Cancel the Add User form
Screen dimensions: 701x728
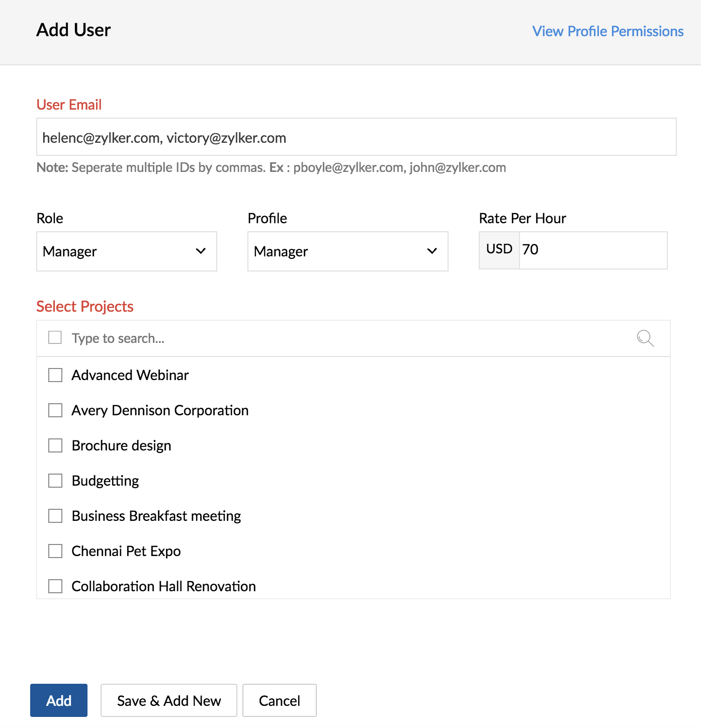point(280,700)
